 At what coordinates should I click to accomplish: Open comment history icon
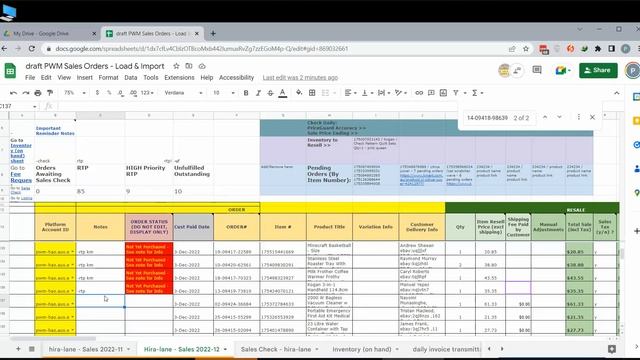[537, 70]
